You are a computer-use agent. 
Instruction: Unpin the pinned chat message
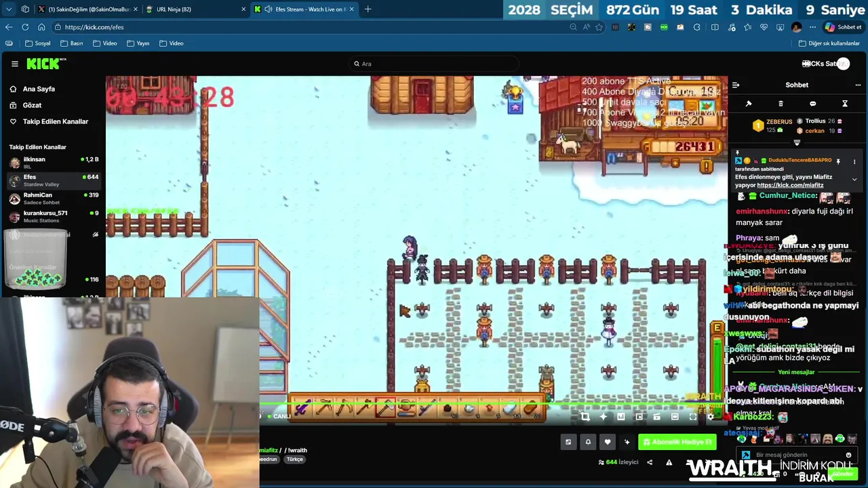click(x=838, y=161)
